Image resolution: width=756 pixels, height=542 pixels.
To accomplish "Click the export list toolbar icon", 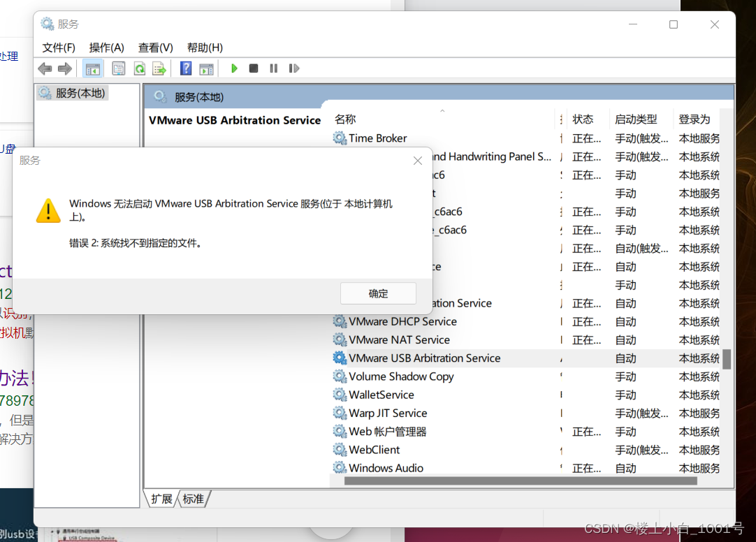I will pos(159,68).
